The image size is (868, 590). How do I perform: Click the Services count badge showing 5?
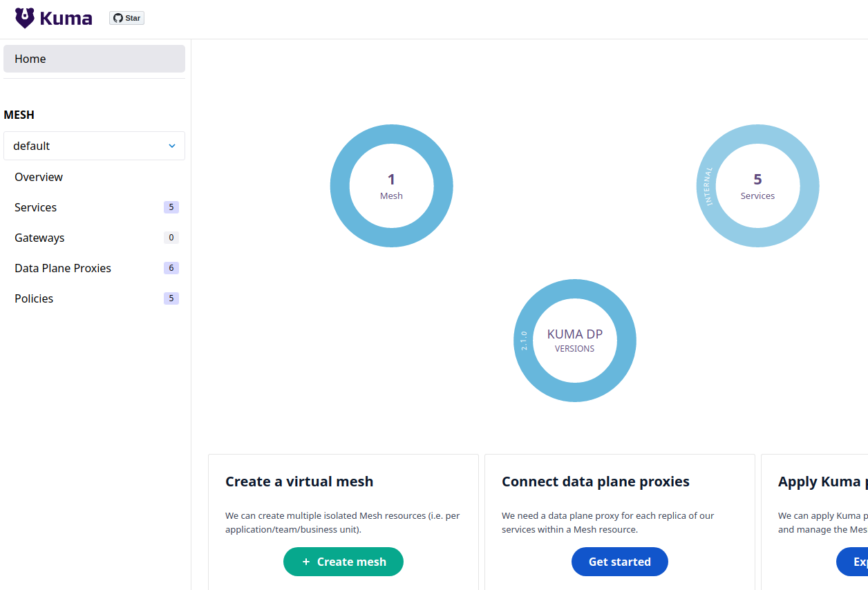pyautogui.click(x=171, y=207)
